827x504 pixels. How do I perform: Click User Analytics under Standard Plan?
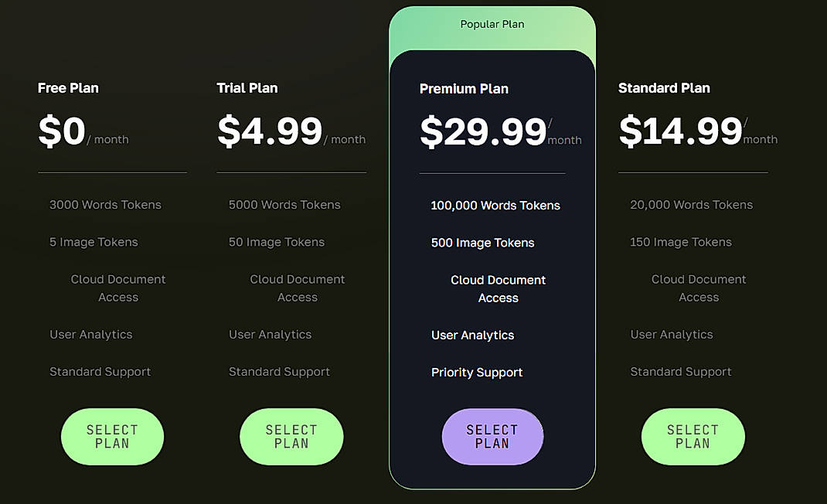point(672,334)
